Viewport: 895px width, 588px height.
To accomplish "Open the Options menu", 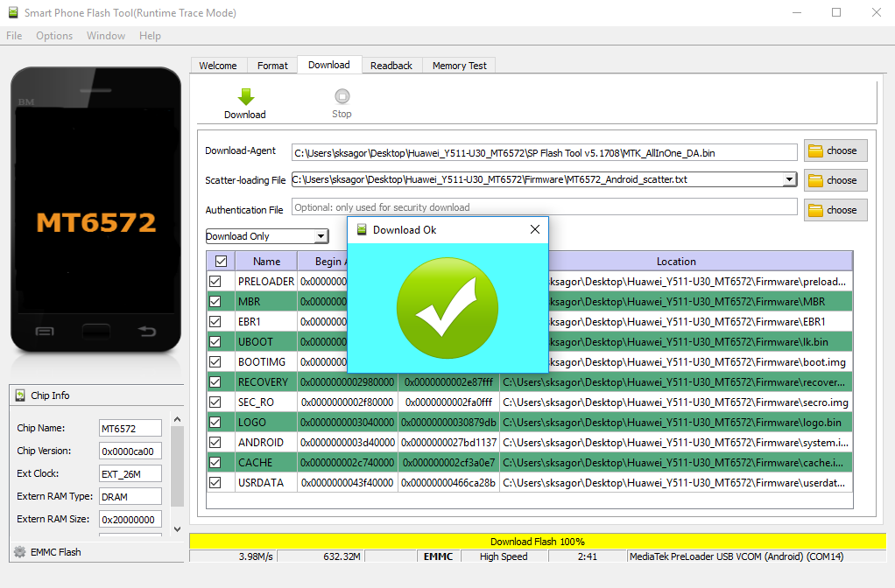I will coord(54,35).
